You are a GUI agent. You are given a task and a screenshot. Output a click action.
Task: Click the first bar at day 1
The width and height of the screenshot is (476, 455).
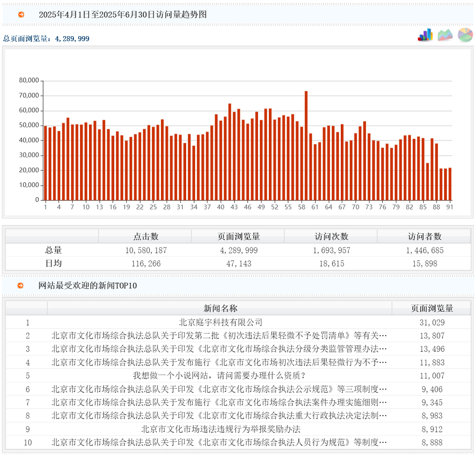click(x=46, y=163)
